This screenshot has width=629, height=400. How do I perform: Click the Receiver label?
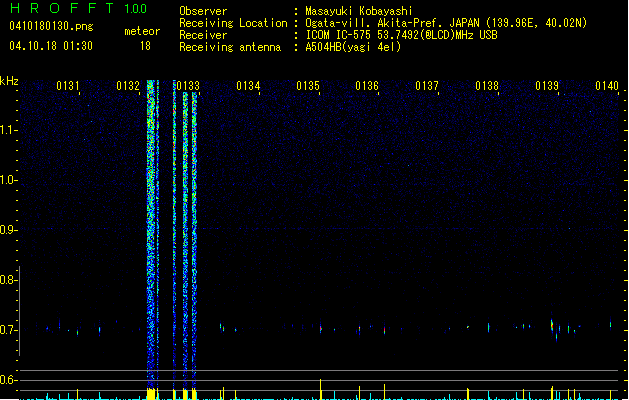(x=203, y=35)
